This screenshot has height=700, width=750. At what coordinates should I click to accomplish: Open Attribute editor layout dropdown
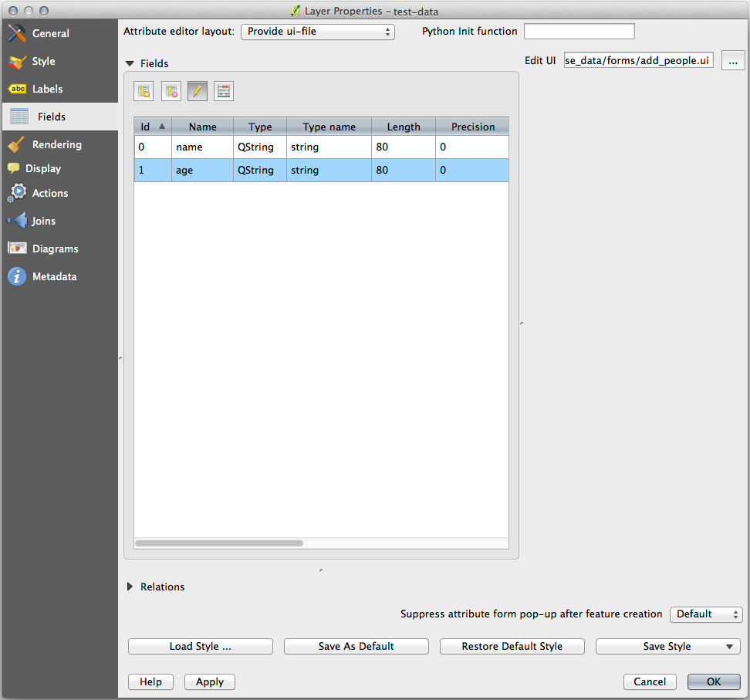pyautogui.click(x=318, y=32)
